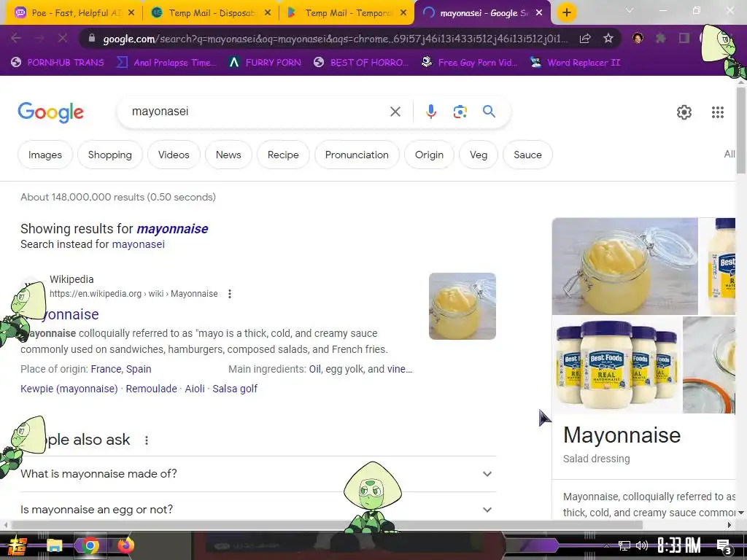The width and height of the screenshot is (747, 560).
Task: Follow the Spain origin link
Action: point(139,369)
